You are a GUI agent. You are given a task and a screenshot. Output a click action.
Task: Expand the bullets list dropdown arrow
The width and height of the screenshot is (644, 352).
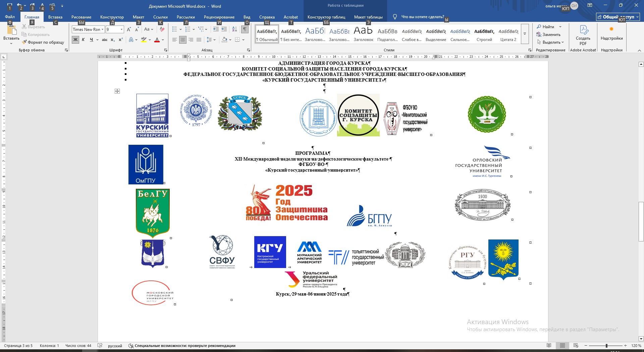click(180, 30)
